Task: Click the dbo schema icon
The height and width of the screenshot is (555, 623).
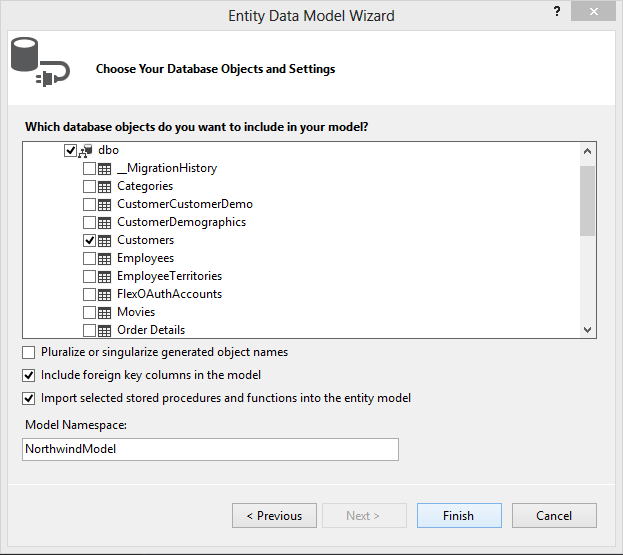Action: [85, 151]
